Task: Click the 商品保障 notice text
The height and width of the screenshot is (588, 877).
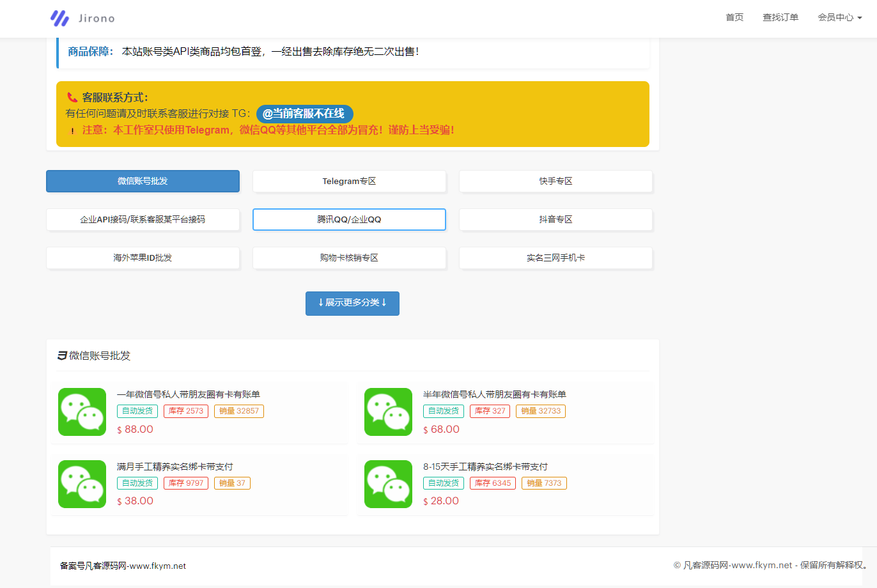Action: point(243,52)
